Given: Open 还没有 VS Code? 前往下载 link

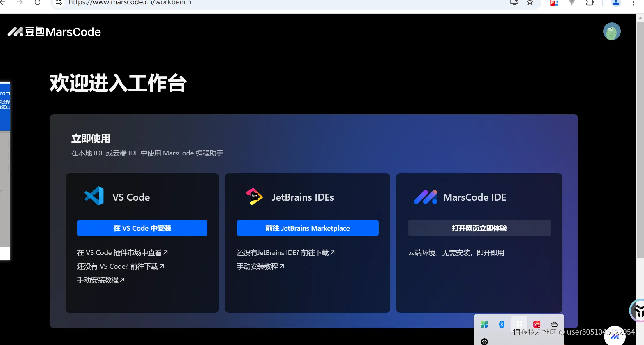Looking at the screenshot, I should (120, 266).
